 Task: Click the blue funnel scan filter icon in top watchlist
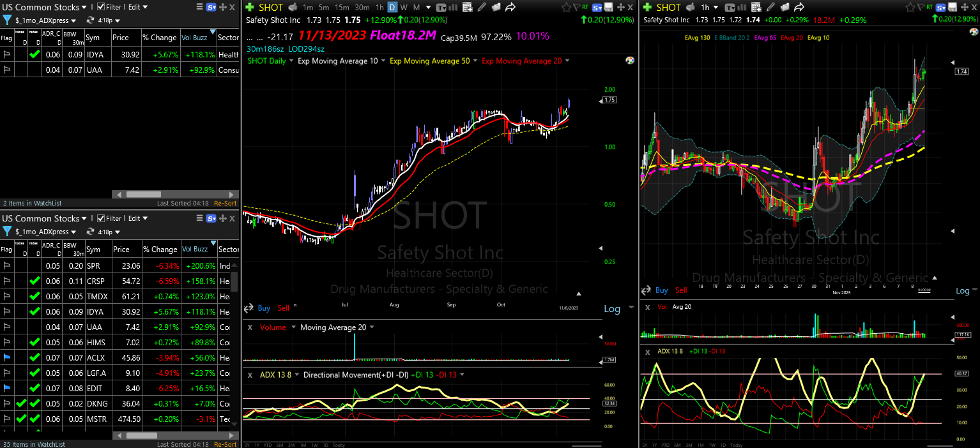7,19
